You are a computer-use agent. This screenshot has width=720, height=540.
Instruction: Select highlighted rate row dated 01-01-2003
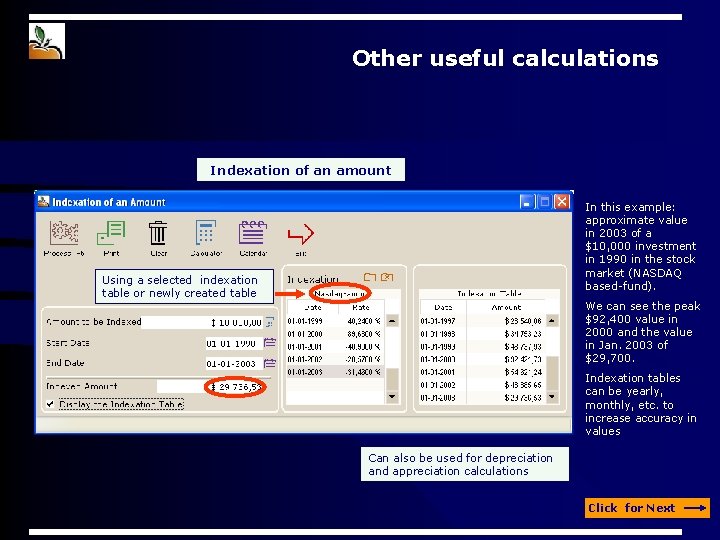pos(335,372)
